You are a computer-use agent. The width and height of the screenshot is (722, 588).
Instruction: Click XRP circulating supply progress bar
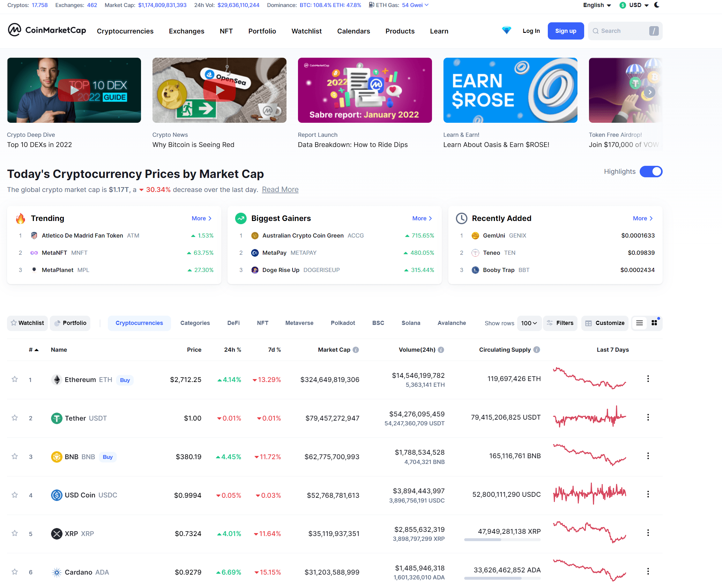click(x=502, y=540)
